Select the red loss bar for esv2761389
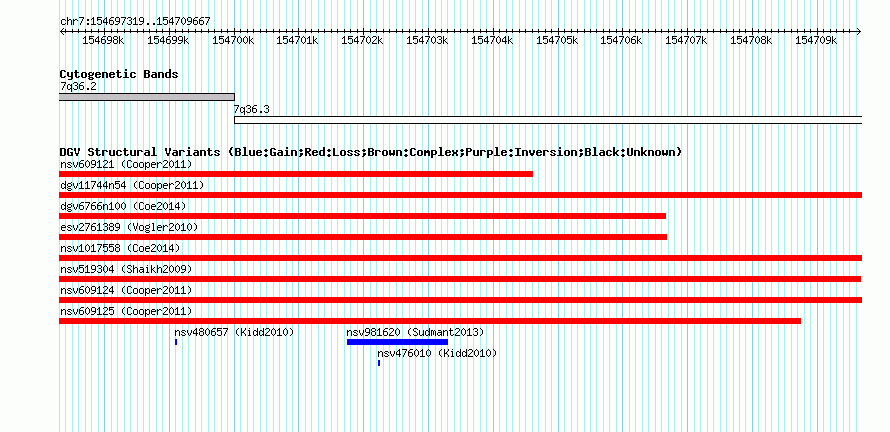Image resolution: width=890 pixels, height=432 pixels. click(x=363, y=237)
